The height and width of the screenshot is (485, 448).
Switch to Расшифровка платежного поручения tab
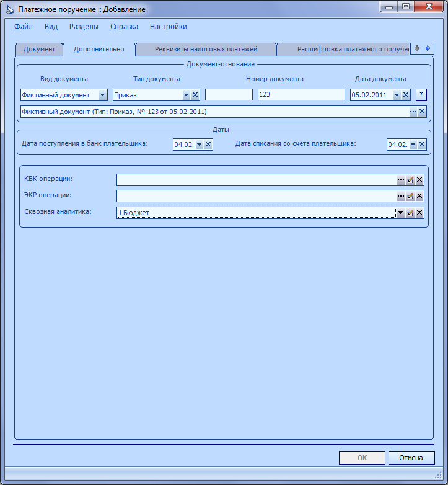click(x=343, y=50)
